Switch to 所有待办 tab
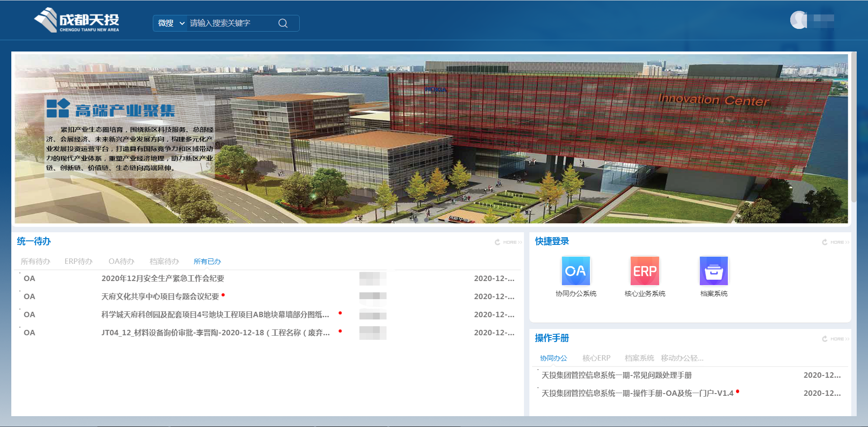This screenshot has height=427, width=868. tap(35, 261)
